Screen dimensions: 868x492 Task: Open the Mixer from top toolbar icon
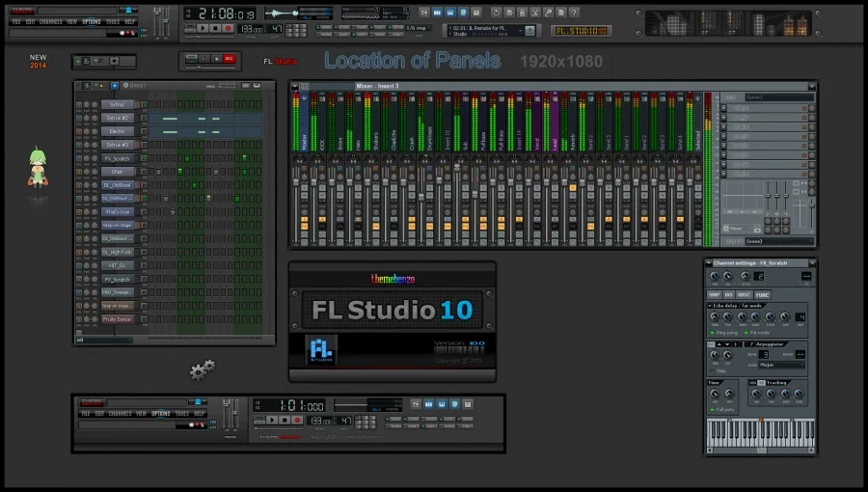click(476, 13)
